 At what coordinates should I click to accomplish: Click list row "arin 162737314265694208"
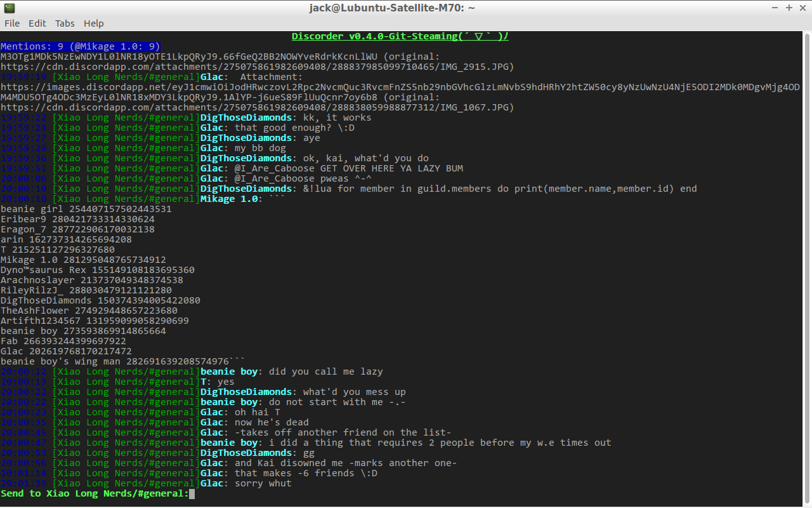[x=66, y=239]
